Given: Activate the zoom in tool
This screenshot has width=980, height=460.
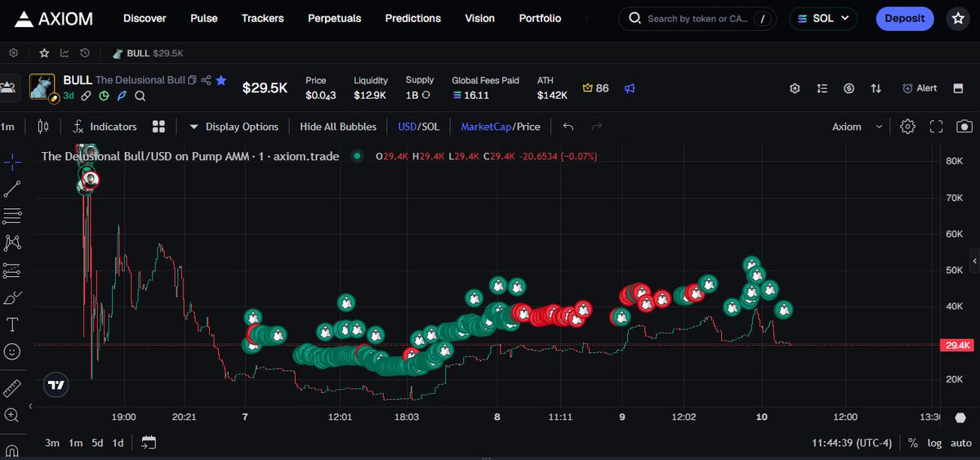Looking at the screenshot, I should pyautogui.click(x=12, y=414).
